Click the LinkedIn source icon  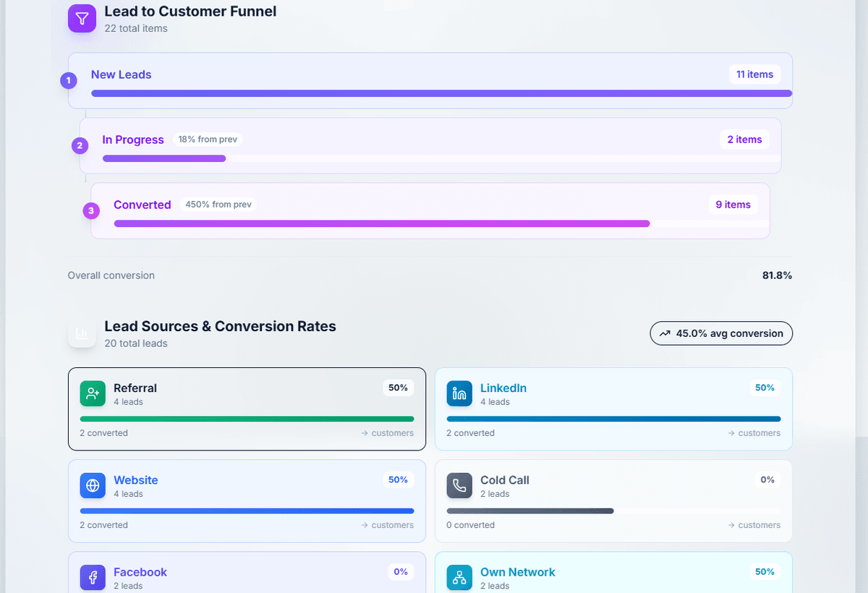point(459,393)
